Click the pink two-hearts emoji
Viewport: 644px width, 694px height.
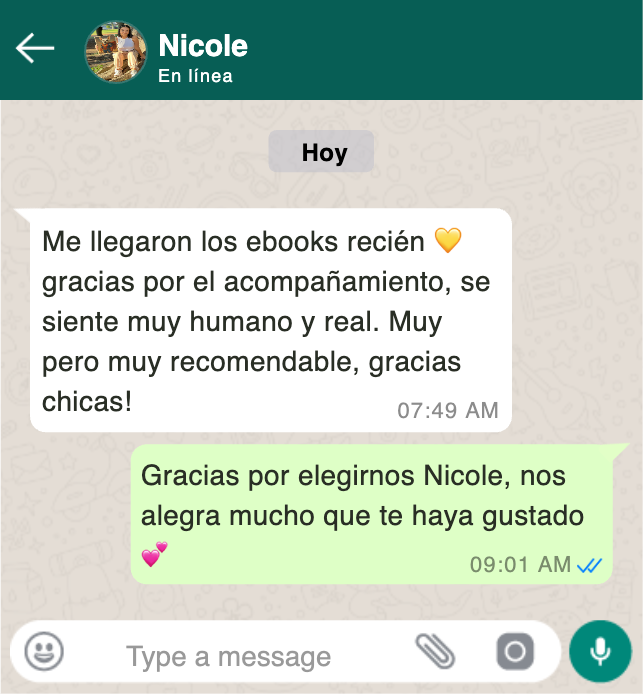coord(154,554)
